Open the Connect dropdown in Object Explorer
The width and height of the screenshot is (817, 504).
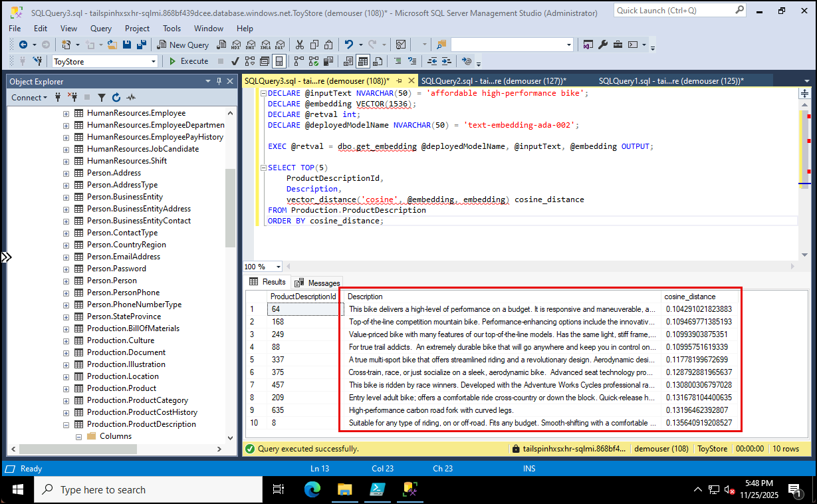pos(29,98)
